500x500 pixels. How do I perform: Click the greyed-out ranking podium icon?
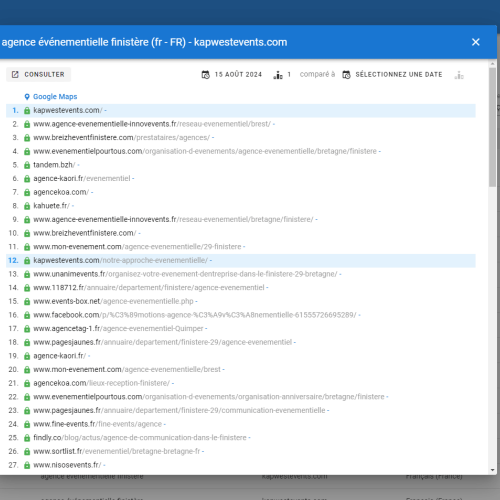click(x=459, y=75)
